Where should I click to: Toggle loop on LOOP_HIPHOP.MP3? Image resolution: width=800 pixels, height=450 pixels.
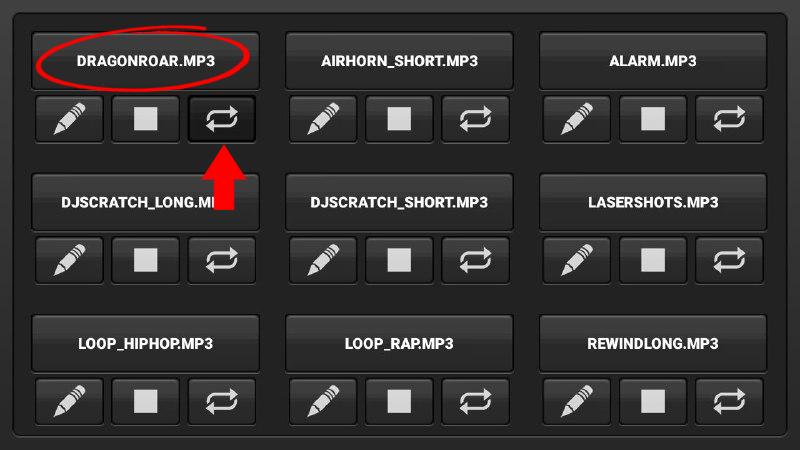221,402
